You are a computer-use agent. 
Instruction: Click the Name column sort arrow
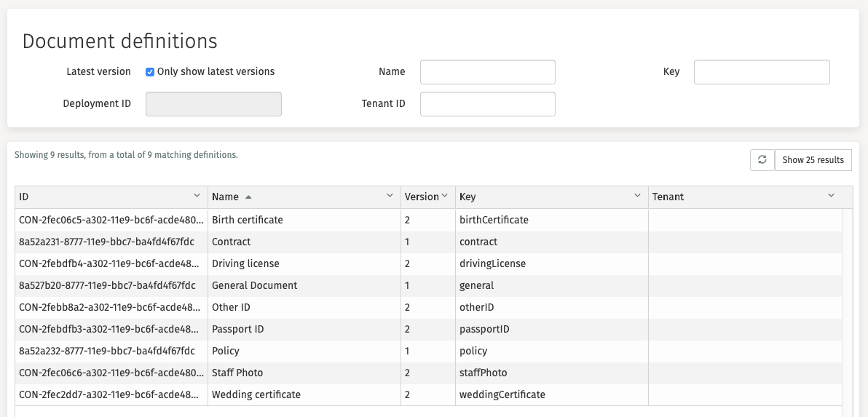pos(248,197)
